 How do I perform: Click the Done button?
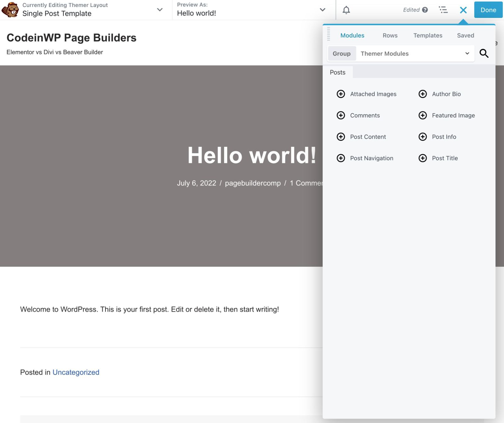pyautogui.click(x=488, y=10)
